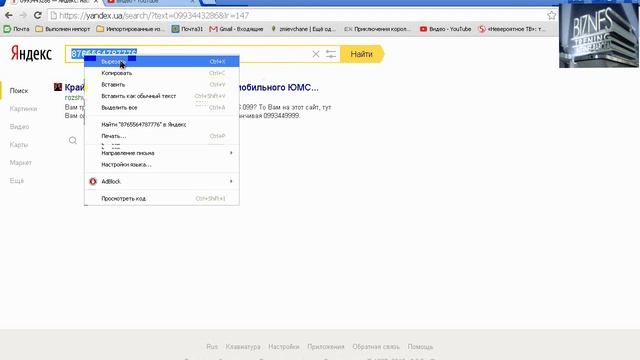
Task: Choose Найти "8765564787776" в Яндекс
Action: [x=162, y=124]
